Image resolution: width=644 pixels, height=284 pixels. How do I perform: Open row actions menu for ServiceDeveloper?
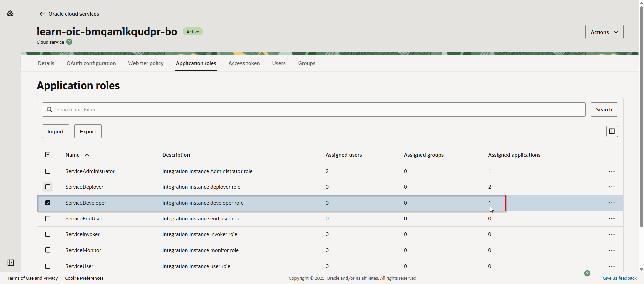(x=612, y=203)
